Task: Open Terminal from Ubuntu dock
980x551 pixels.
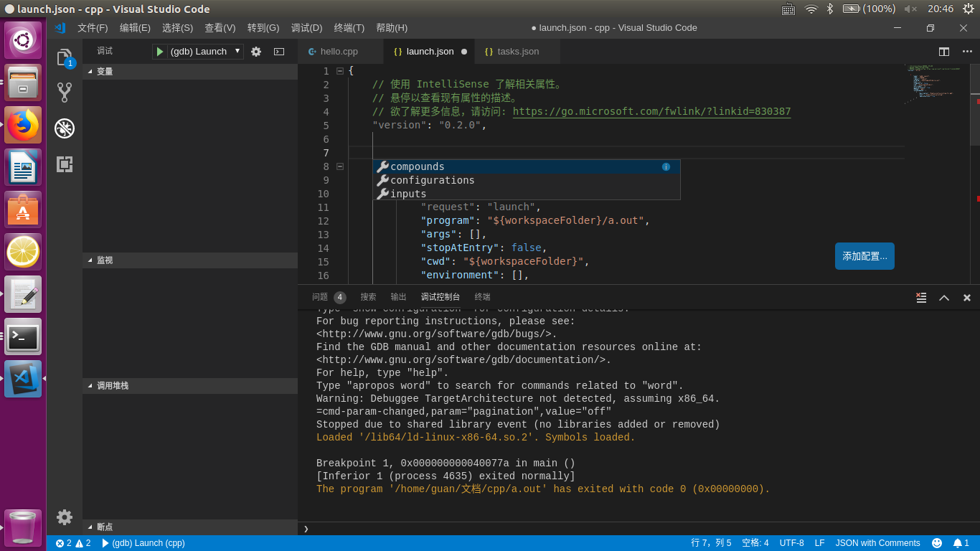Action: point(23,336)
